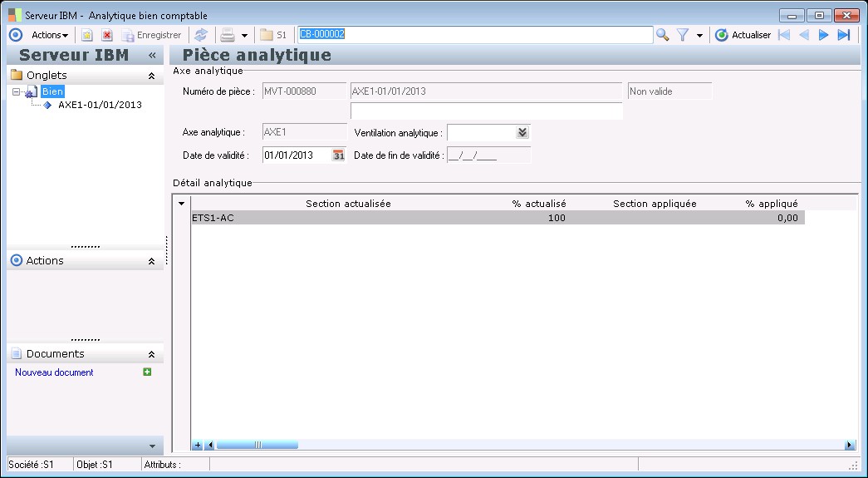Collapse the Serveur IBM sidebar
This screenshot has width=868, height=478.
(152, 56)
